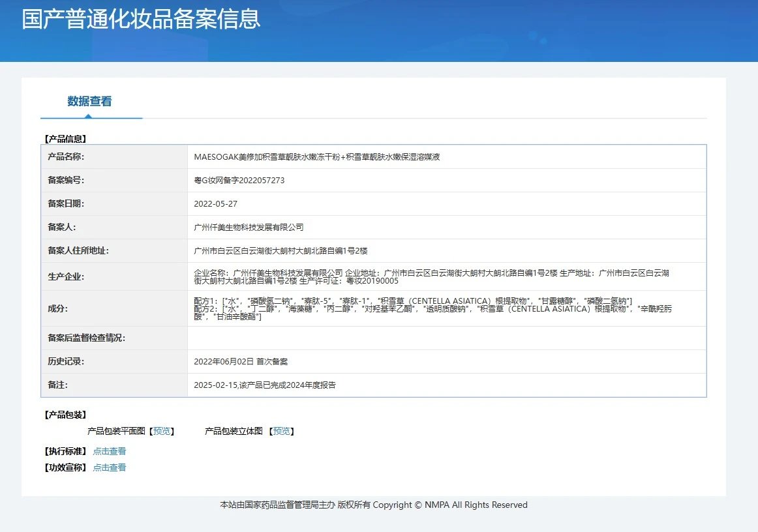758x532 pixels.
Task: Click the 备案日期 row label
Action: click(x=66, y=204)
